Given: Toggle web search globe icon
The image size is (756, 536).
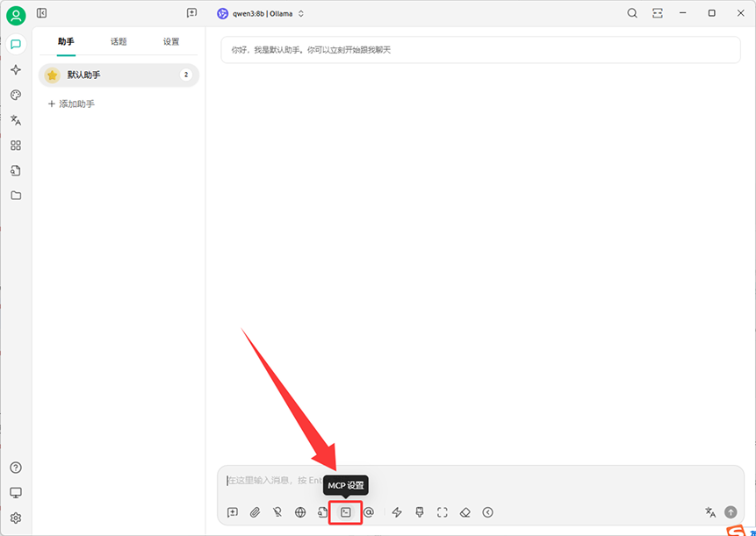Looking at the screenshot, I should click(x=300, y=512).
